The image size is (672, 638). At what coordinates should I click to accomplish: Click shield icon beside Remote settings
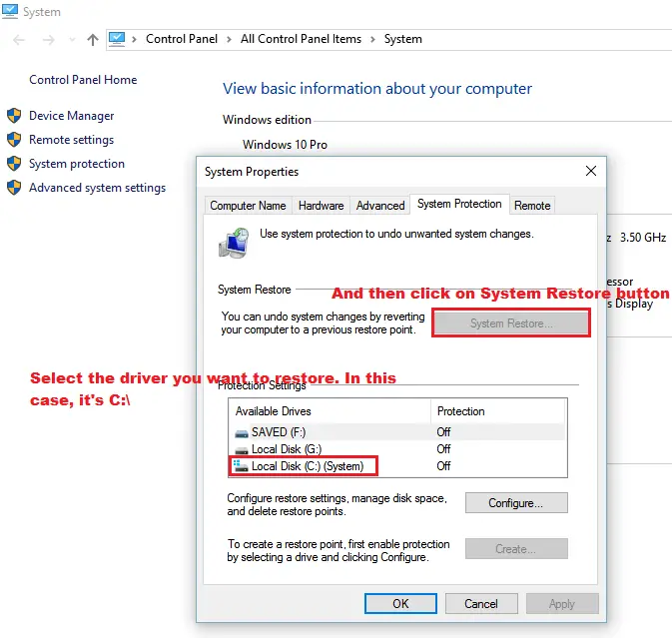tap(14, 139)
